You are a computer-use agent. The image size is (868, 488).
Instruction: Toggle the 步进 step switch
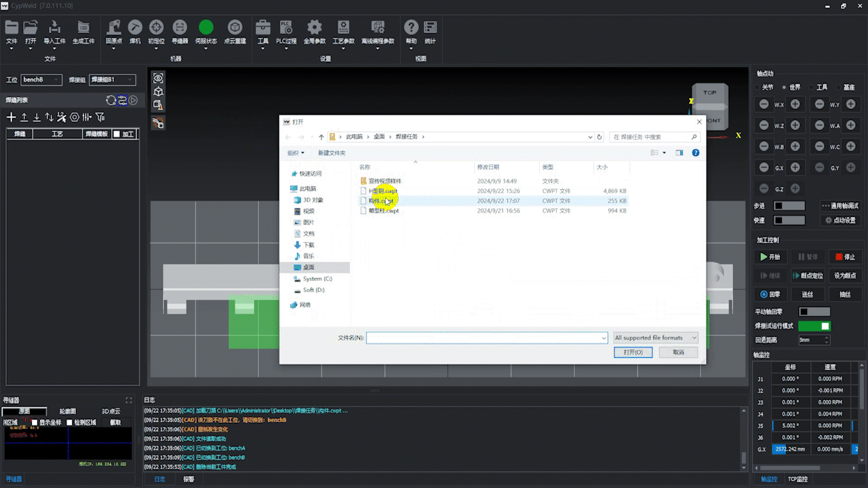coord(789,206)
